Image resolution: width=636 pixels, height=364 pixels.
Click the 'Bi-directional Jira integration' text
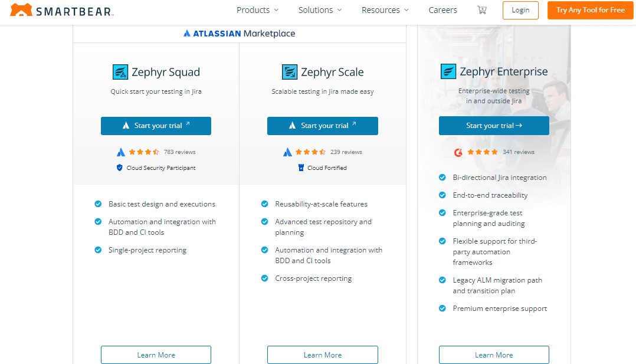(500, 178)
